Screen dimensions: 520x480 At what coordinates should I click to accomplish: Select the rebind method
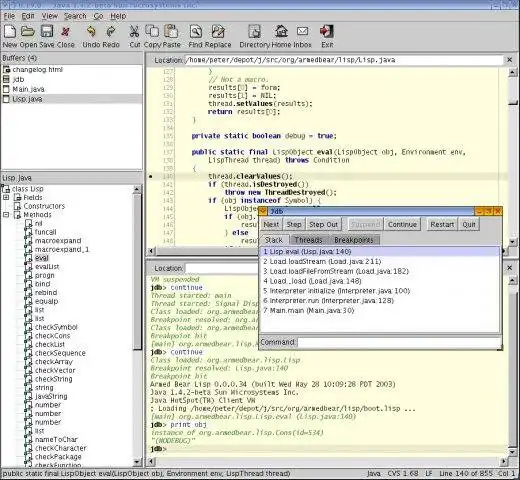pos(46,293)
